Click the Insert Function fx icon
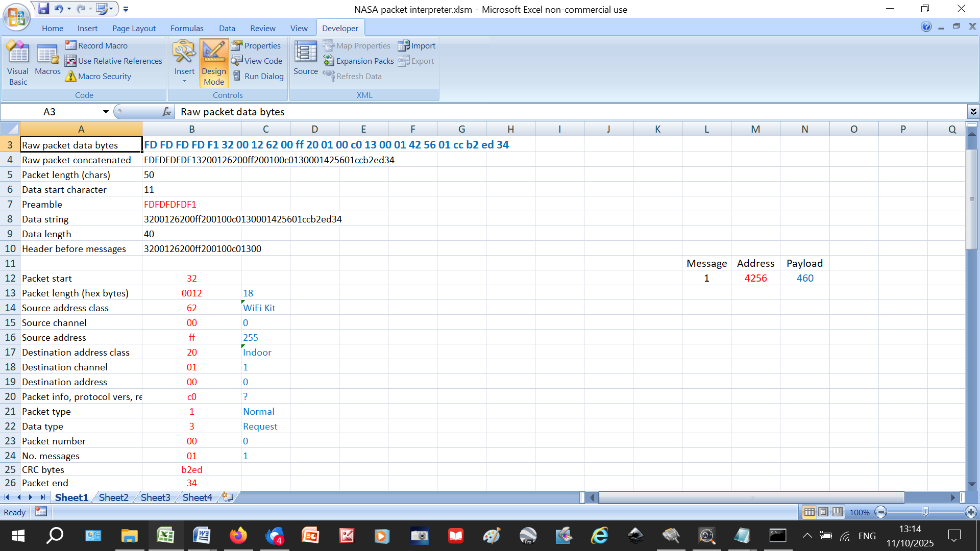 [x=166, y=112]
